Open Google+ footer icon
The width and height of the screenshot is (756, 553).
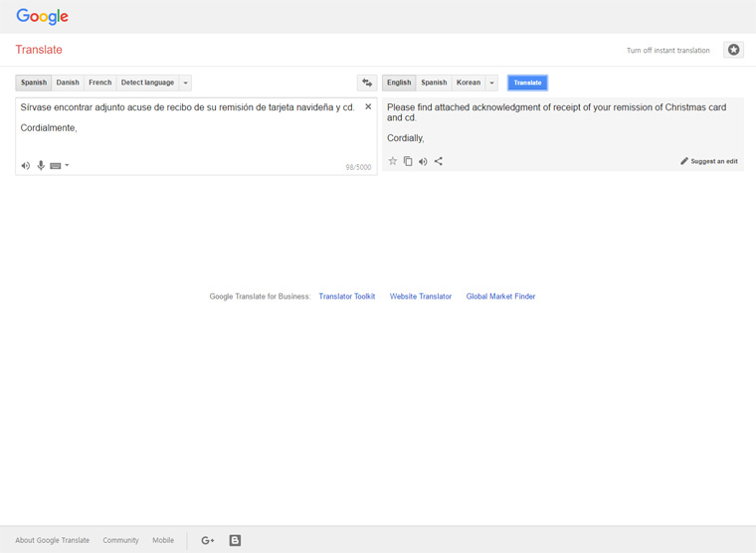(x=207, y=540)
